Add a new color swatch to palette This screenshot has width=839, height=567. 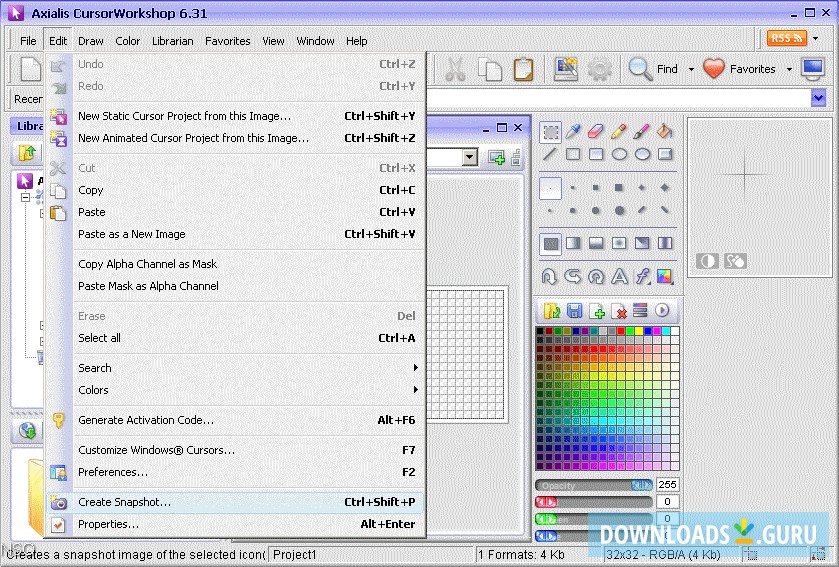pyautogui.click(x=597, y=311)
